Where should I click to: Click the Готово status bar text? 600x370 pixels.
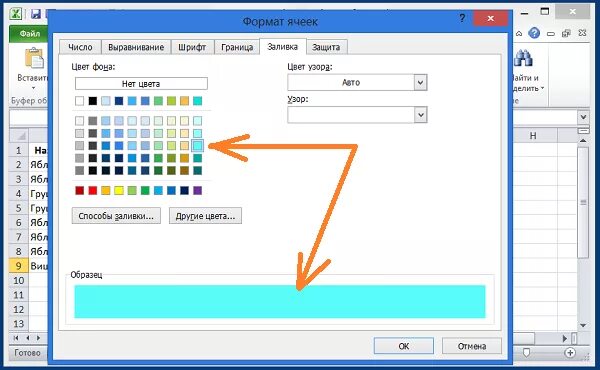(x=27, y=352)
